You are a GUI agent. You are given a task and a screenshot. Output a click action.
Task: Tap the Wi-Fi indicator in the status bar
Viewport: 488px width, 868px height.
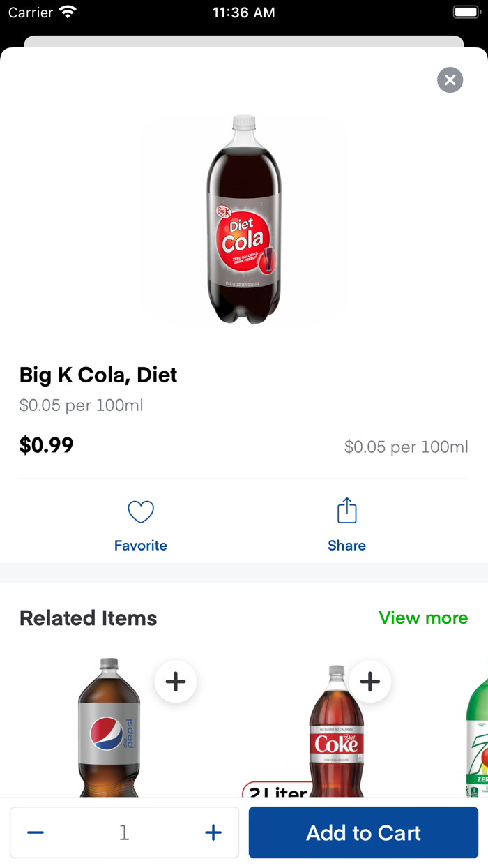(x=67, y=11)
